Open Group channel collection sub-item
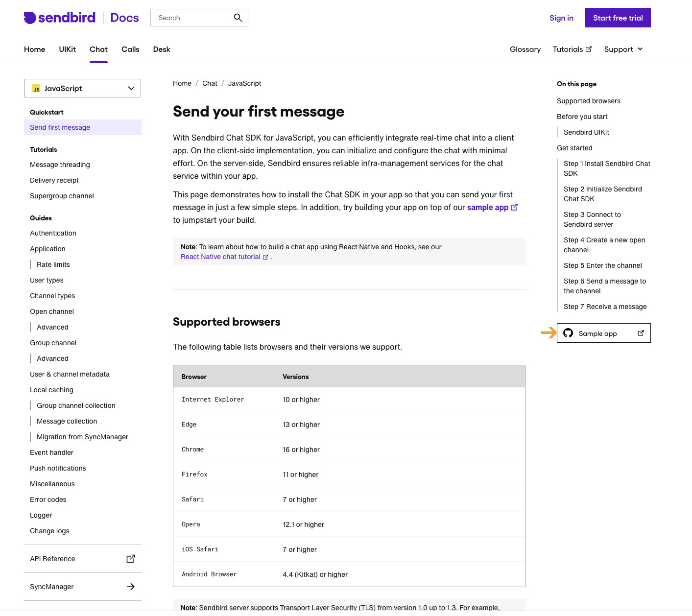The image size is (692, 616). 76,406
